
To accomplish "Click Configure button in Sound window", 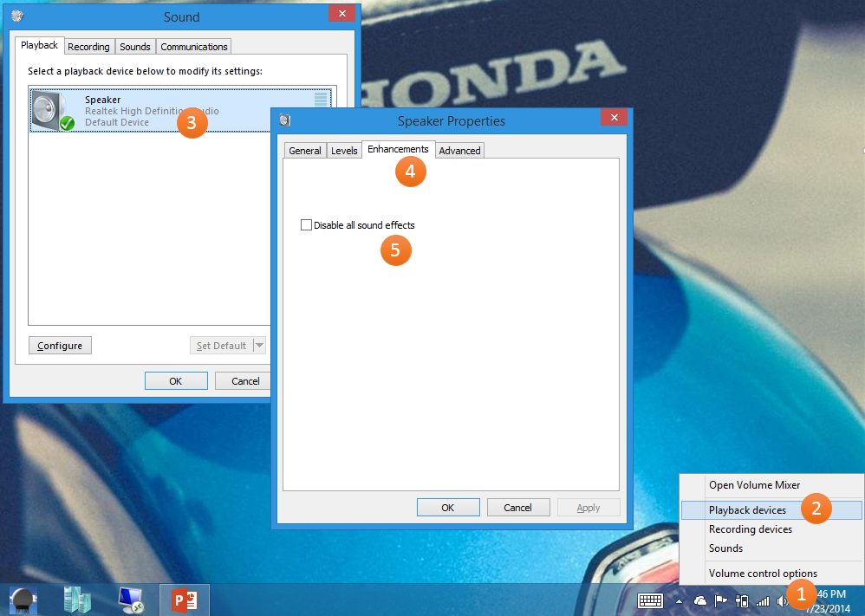I will pyautogui.click(x=60, y=346).
